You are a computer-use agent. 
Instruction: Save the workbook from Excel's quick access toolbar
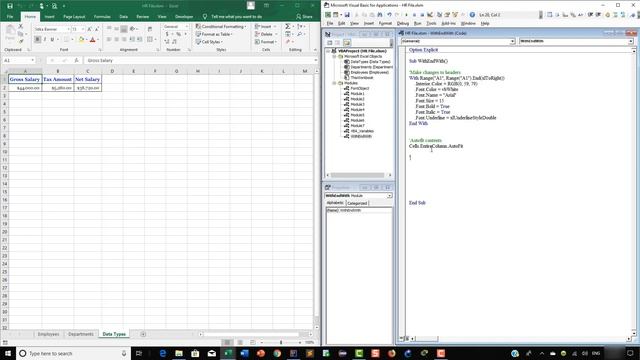point(10,6)
